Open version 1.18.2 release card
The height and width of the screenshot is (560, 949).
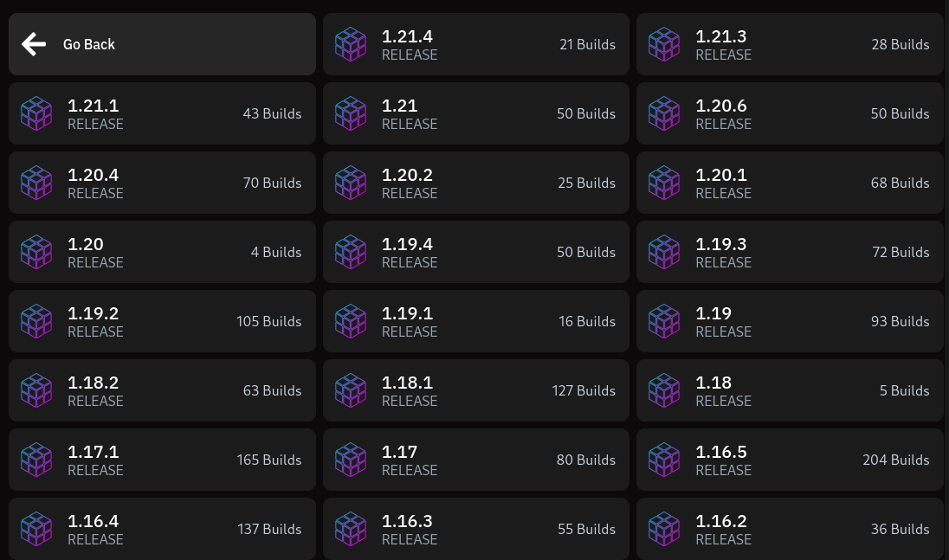pyautogui.click(x=162, y=390)
